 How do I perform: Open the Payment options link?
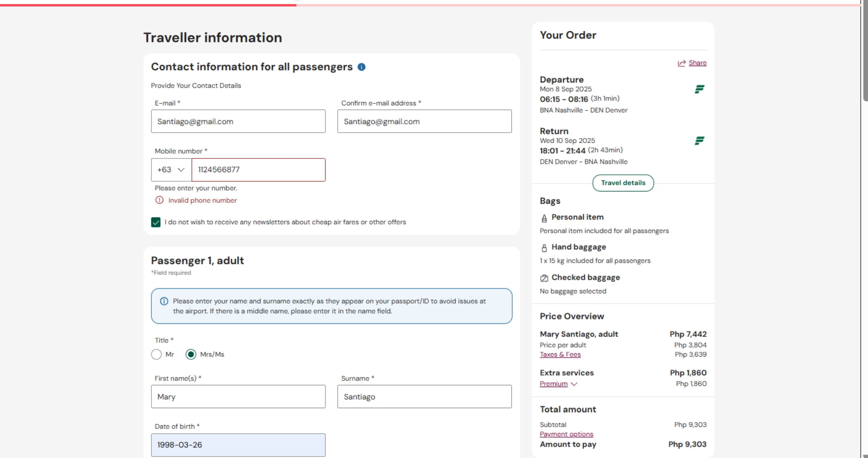click(x=566, y=434)
